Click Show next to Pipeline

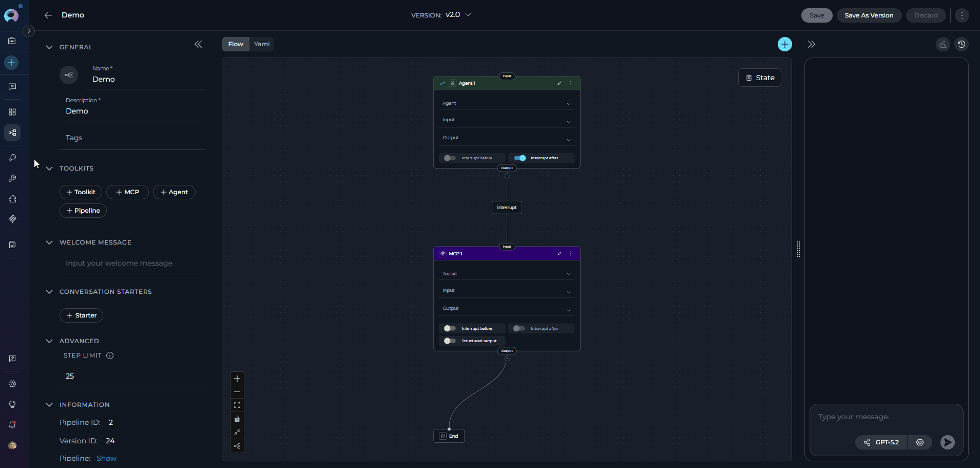(x=106, y=458)
